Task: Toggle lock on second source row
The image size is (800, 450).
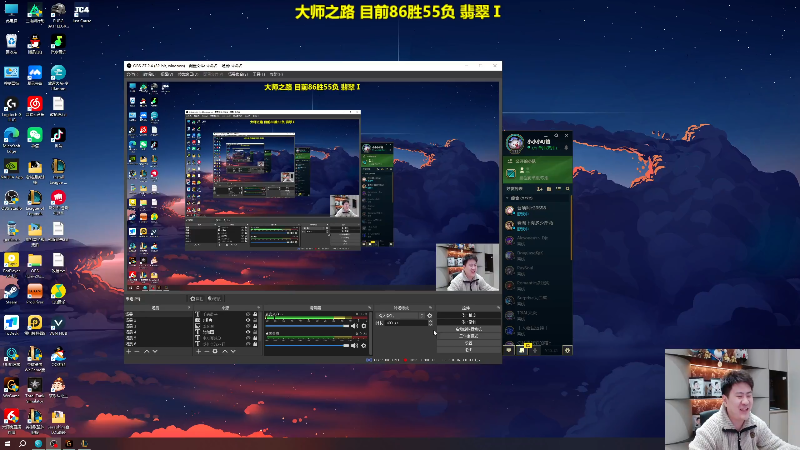Action: pyautogui.click(x=255, y=320)
